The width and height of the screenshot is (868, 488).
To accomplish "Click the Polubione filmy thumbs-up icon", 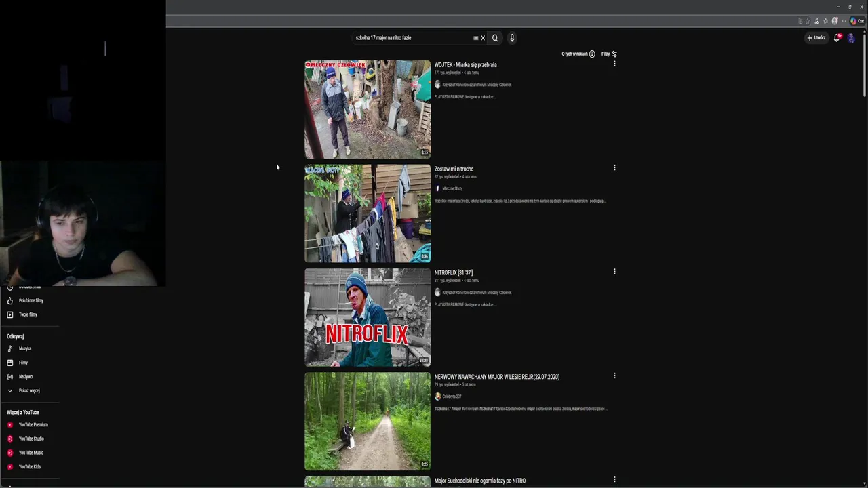I will coord(9,300).
